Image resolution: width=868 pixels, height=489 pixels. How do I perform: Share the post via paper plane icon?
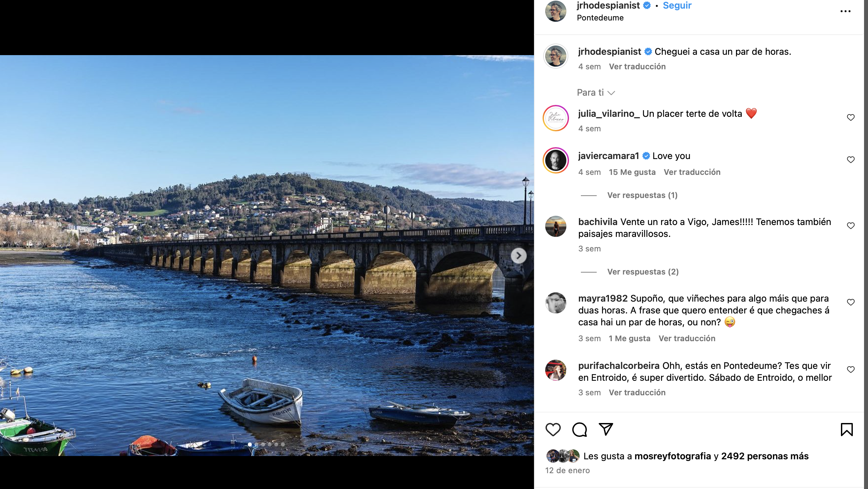(x=606, y=429)
